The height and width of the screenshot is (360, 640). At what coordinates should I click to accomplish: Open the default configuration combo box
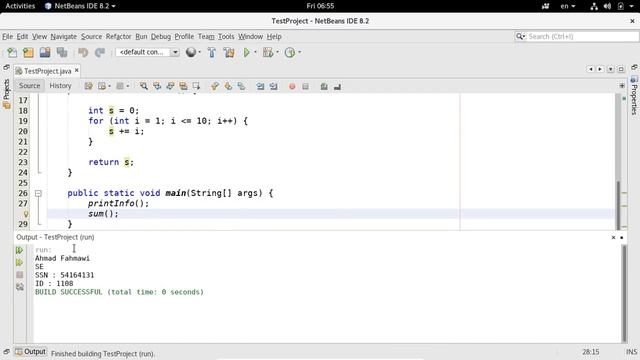pos(147,52)
